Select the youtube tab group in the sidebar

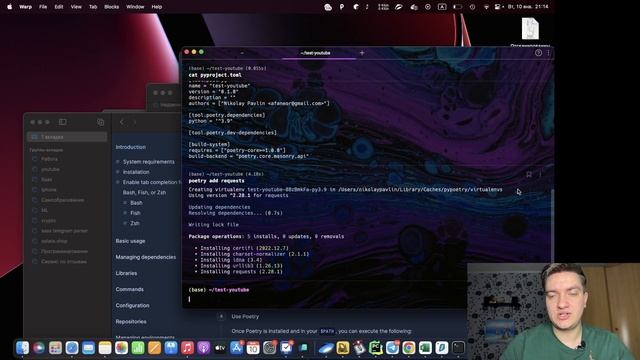[50, 169]
